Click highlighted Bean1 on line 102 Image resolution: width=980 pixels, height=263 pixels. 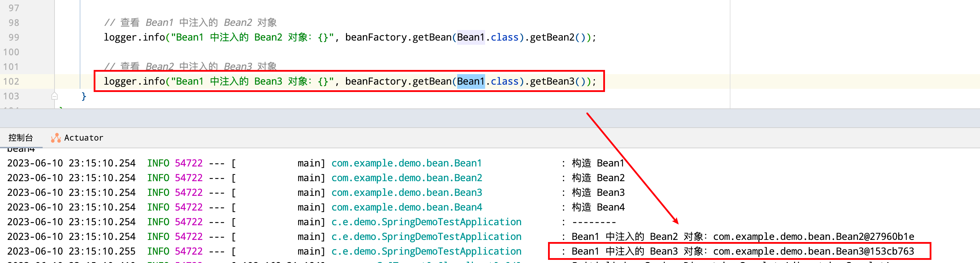pos(470,81)
